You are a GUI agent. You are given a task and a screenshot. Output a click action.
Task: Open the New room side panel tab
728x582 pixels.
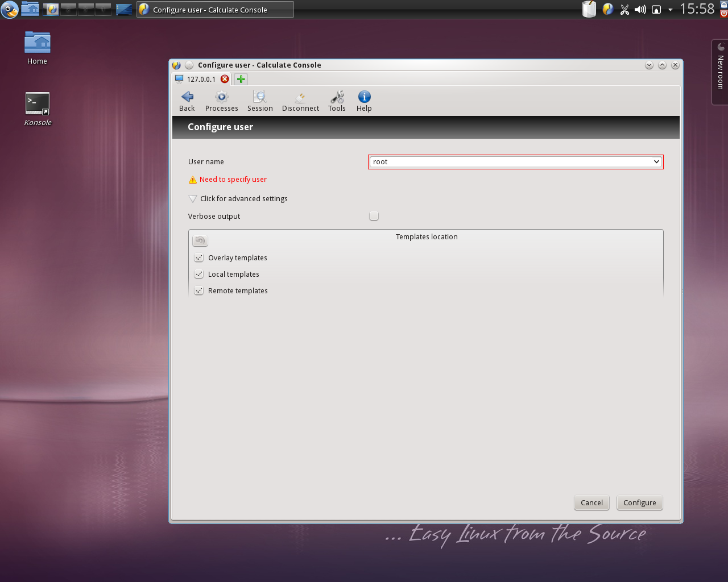click(x=720, y=72)
